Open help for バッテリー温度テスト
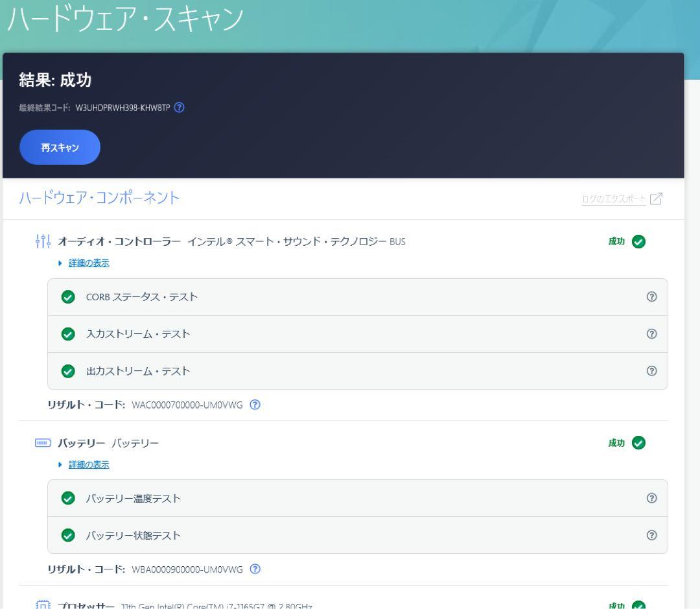This screenshot has width=700, height=609. click(652, 498)
